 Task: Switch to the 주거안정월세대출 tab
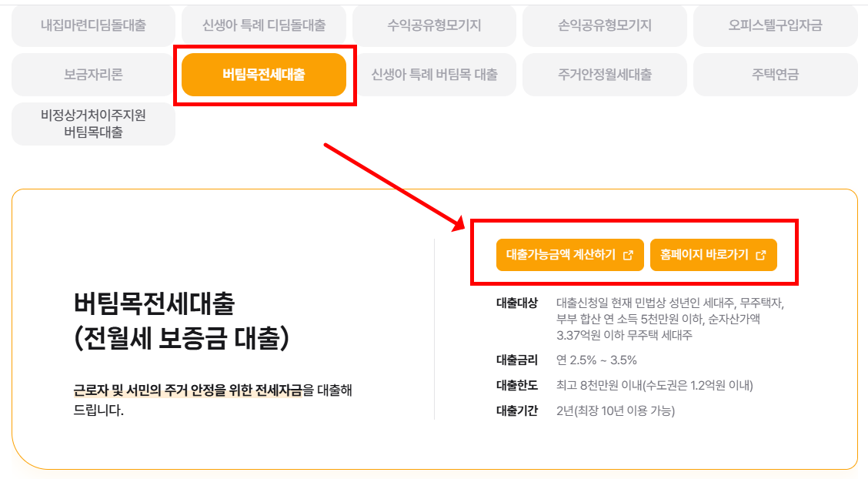point(605,75)
